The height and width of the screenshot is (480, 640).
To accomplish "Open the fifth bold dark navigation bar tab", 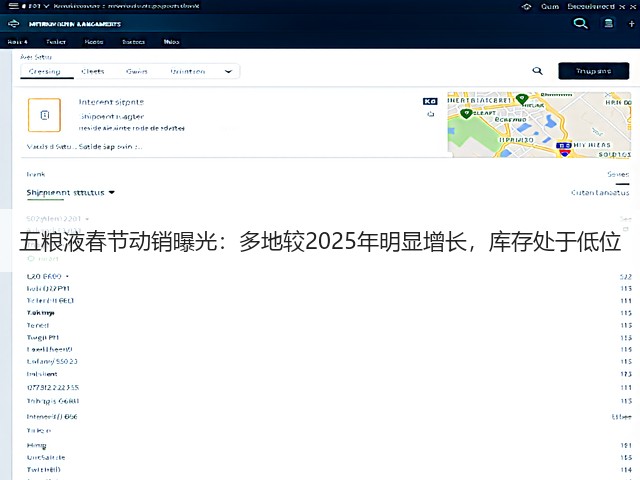I will pyautogui.click(x=171, y=42).
